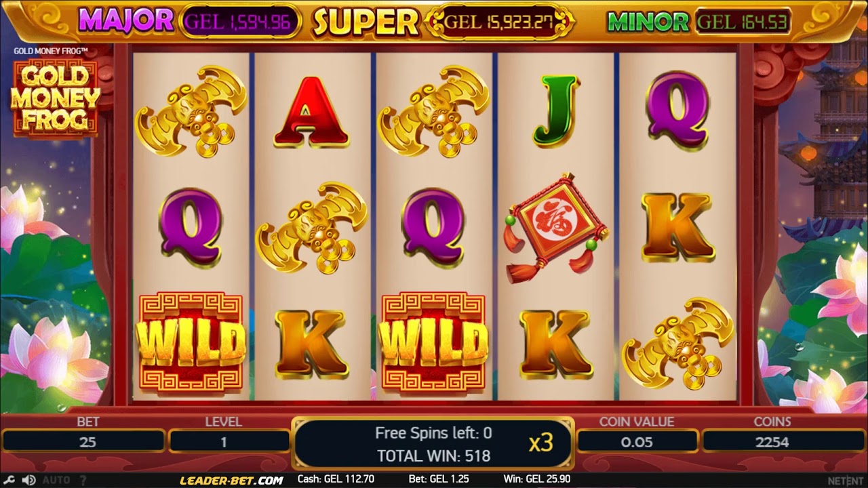This screenshot has height=488, width=868.
Task: Click the MINOR jackpot value
Action: pyautogui.click(x=743, y=22)
